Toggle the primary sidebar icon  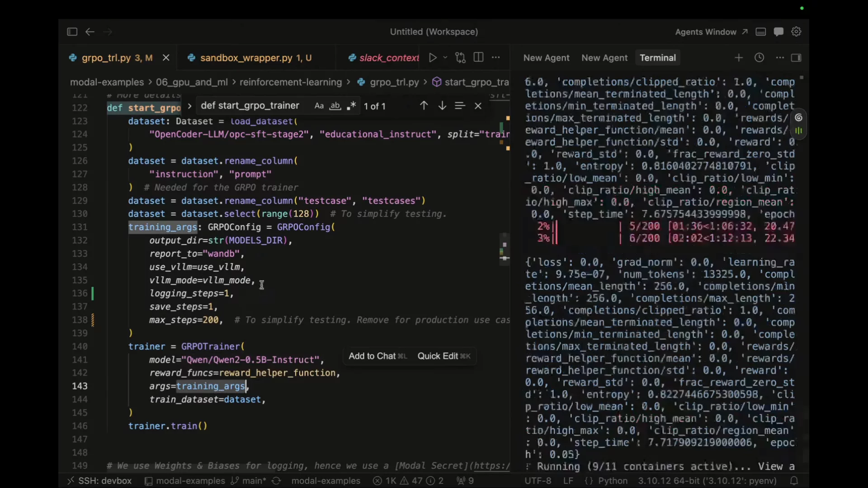(72, 32)
